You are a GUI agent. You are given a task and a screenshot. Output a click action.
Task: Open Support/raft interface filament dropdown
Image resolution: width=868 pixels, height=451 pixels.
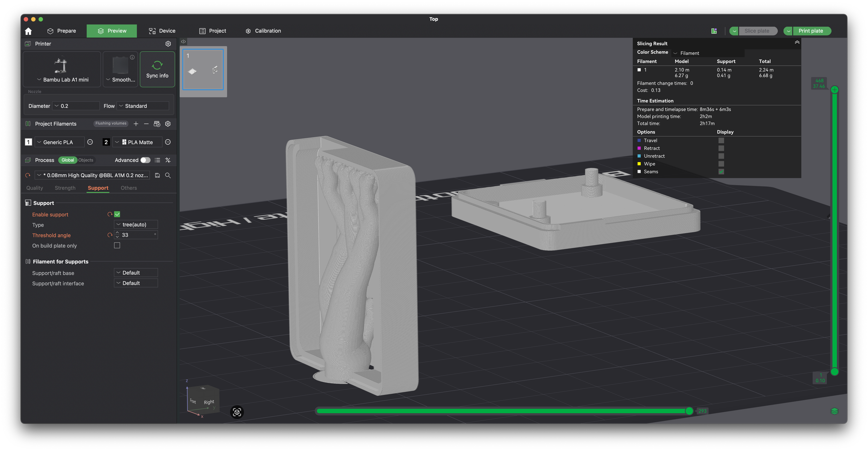(136, 283)
